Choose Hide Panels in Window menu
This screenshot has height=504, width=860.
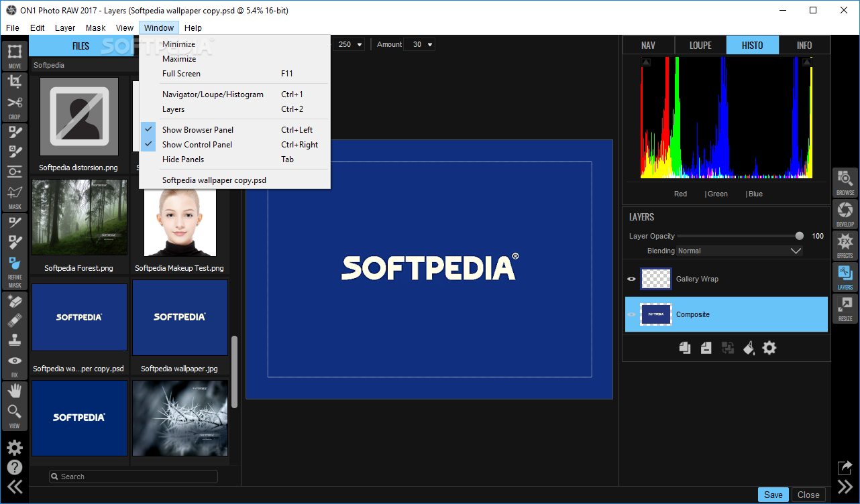235,160
